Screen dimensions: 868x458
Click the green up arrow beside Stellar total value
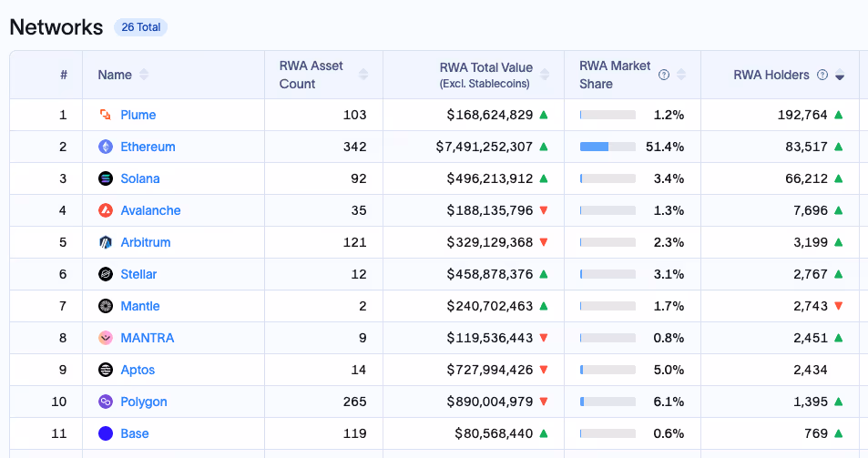544,274
